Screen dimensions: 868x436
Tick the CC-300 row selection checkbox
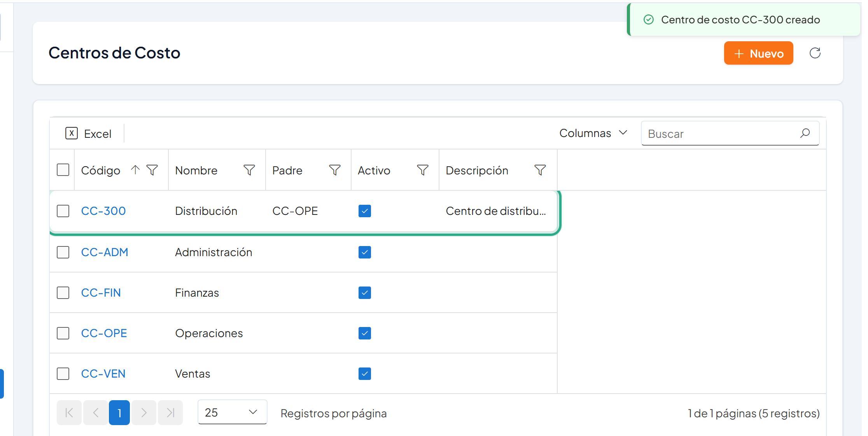pyautogui.click(x=63, y=211)
